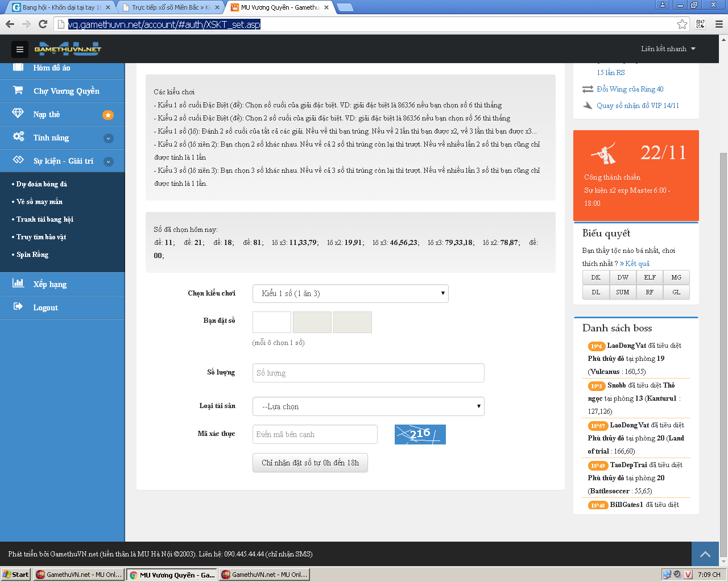The image size is (728, 582).
Task: Open the Loại tài sản dropdown
Action: click(368, 406)
